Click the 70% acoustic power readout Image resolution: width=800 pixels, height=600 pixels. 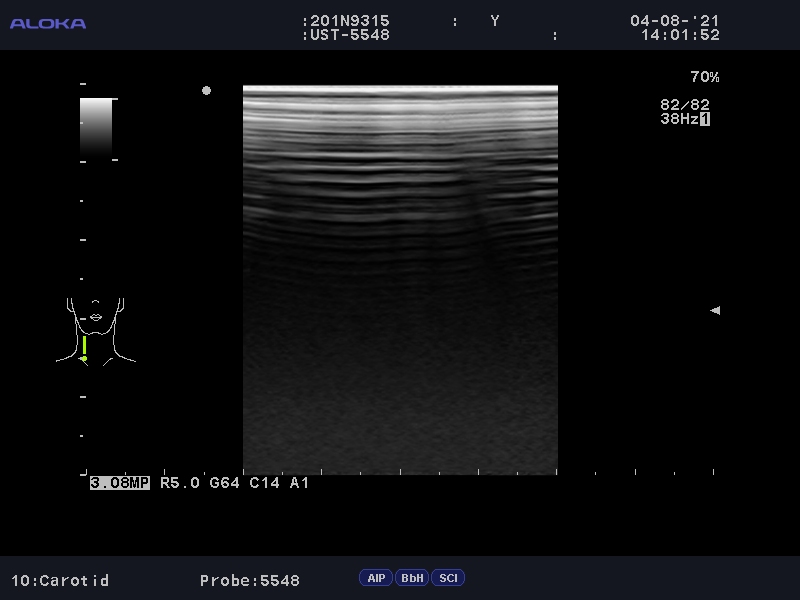[704, 77]
